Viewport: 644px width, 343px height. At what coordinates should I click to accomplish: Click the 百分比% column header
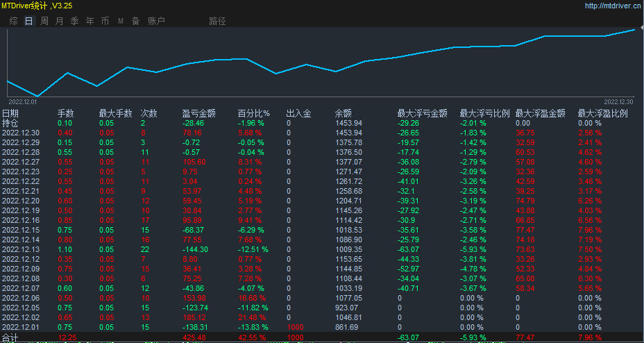(x=254, y=114)
